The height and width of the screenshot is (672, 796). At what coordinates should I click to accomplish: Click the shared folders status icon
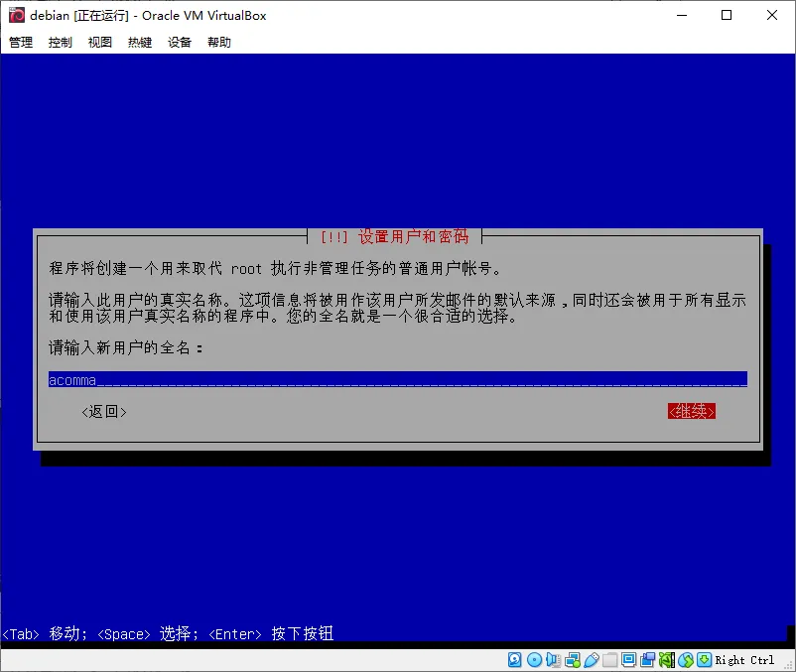click(x=609, y=659)
